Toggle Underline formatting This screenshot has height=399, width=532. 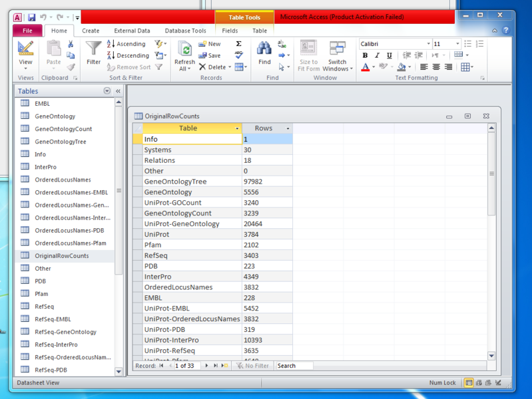389,55
